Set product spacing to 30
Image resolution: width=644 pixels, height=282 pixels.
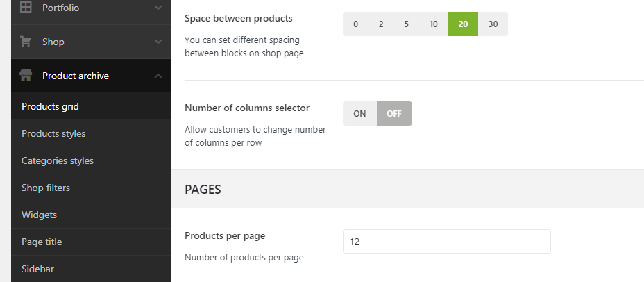493,24
